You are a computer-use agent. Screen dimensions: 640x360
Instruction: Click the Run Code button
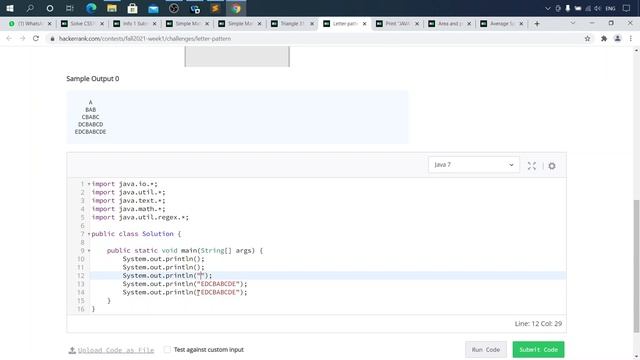click(x=486, y=349)
